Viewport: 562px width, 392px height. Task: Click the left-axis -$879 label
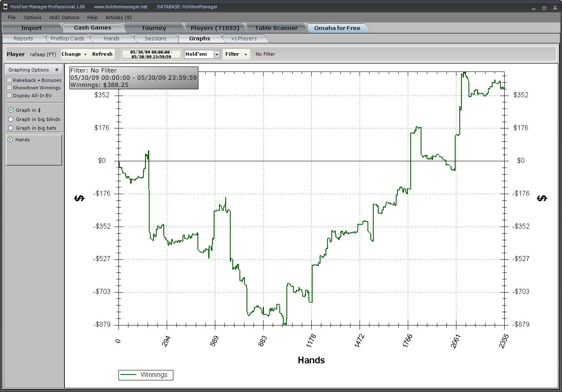[x=102, y=324]
